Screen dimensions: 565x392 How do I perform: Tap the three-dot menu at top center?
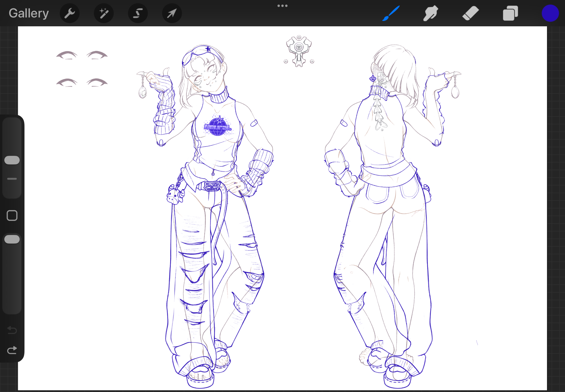tap(282, 6)
